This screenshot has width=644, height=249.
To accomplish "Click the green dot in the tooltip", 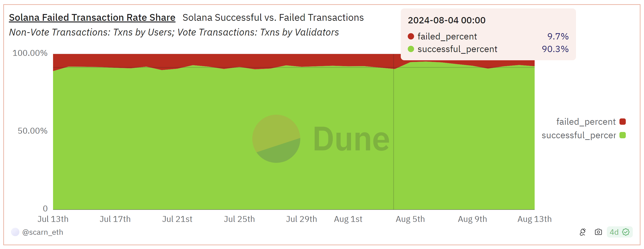I will tap(411, 49).
